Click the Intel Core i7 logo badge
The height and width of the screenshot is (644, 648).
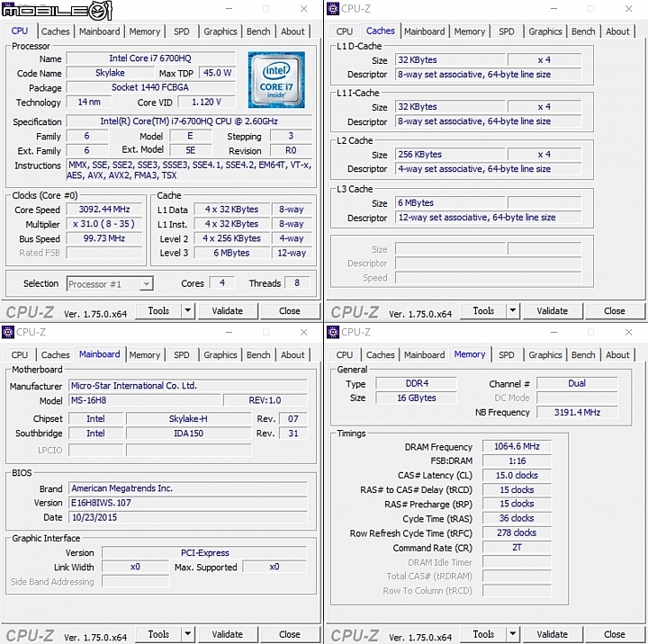point(276,79)
